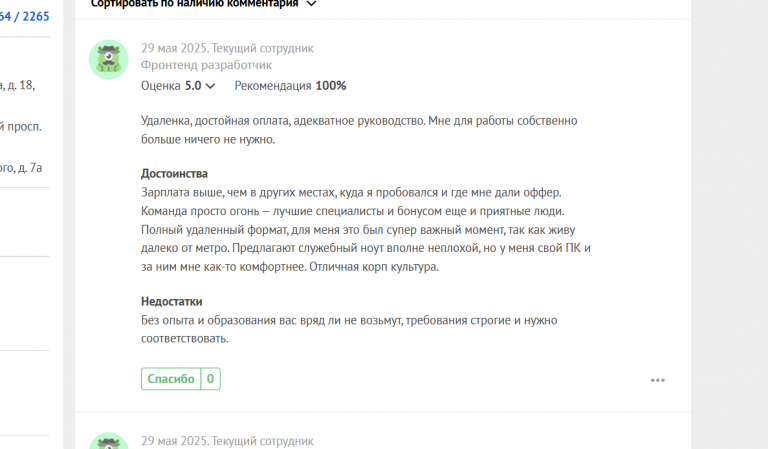The width and height of the screenshot is (768, 449).
Task: Click the Достоинства section heading
Action: click(174, 173)
